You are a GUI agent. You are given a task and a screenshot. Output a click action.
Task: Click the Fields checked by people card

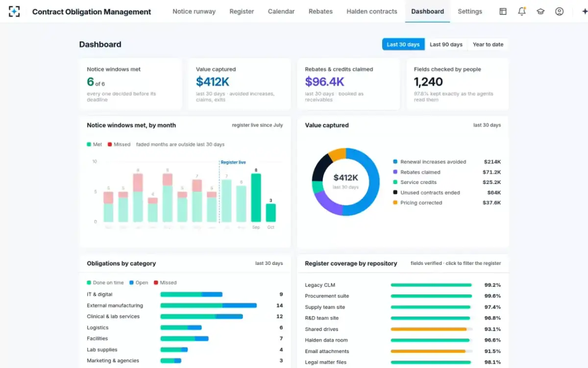[457, 84]
